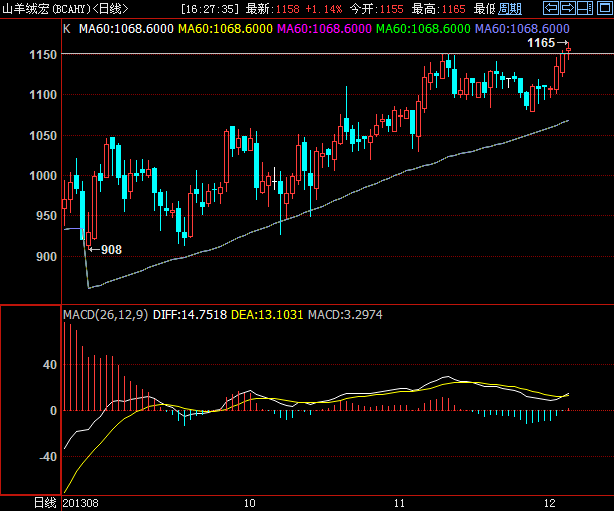Go forward with the right arrow icon
Viewport: 614px width, 511px height.
pyautogui.click(x=568, y=8)
